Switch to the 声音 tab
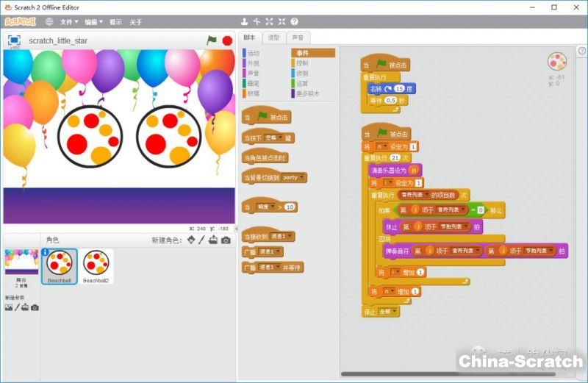The height and width of the screenshot is (383, 588). pyautogui.click(x=297, y=37)
